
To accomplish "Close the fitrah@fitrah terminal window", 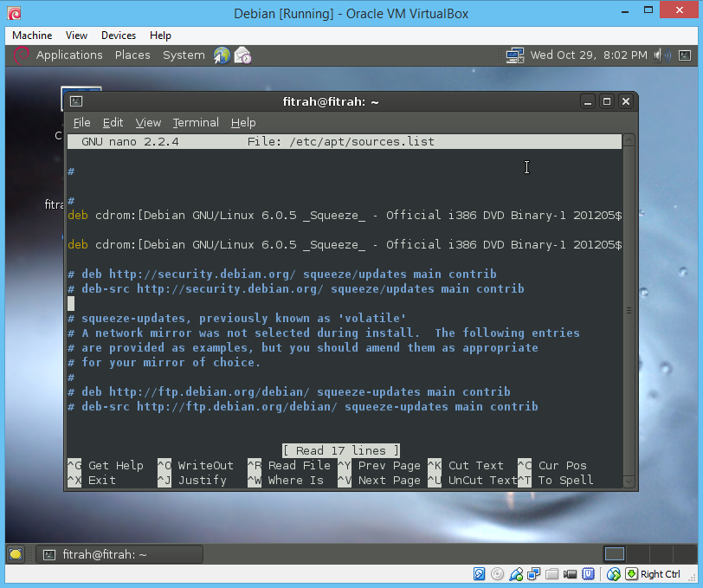I will coord(626,102).
